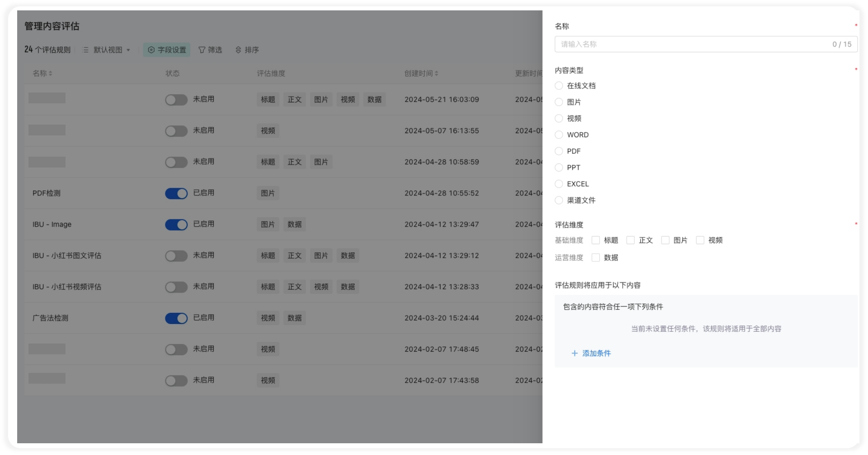Click the plus icon beside 添加条件

tap(574, 353)
